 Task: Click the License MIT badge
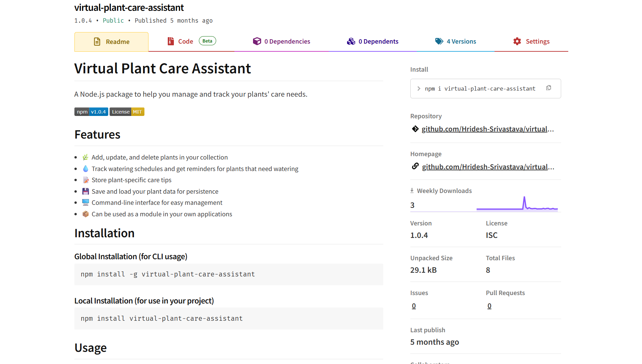127,112
